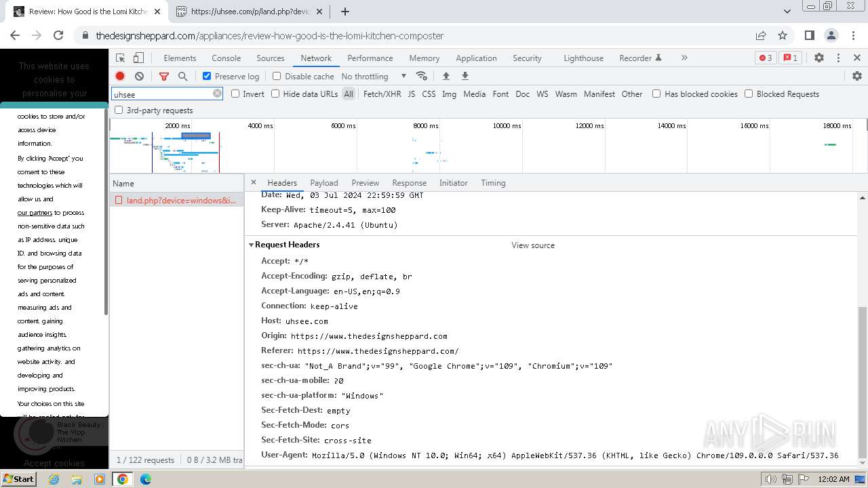Enable Has blocked cookies checkbox

[x=656, y=94]
